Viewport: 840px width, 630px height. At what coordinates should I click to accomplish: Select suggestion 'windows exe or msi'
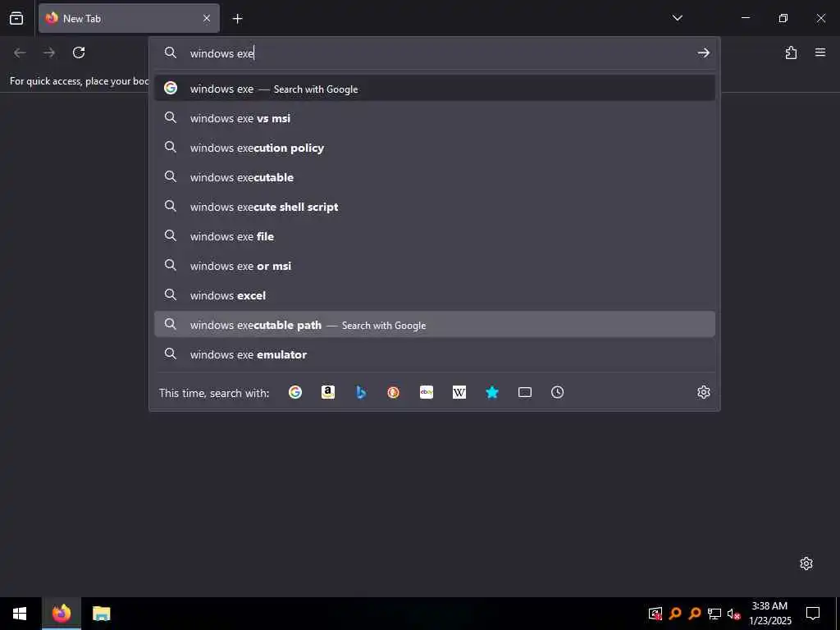point(435,265)
